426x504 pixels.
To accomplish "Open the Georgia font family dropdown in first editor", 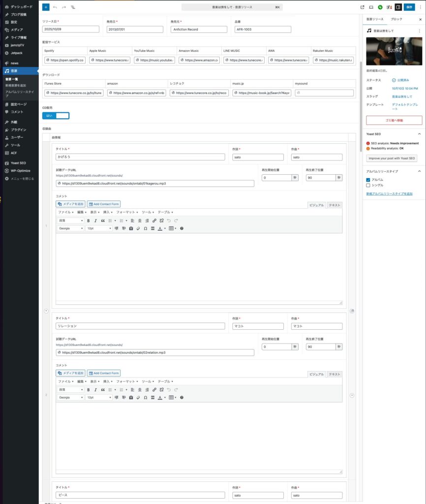I will pyautogui.click(x=70, y=228).
